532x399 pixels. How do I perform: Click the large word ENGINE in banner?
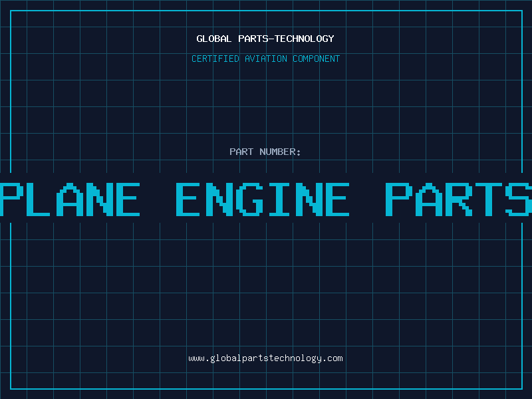pos(263,198)
